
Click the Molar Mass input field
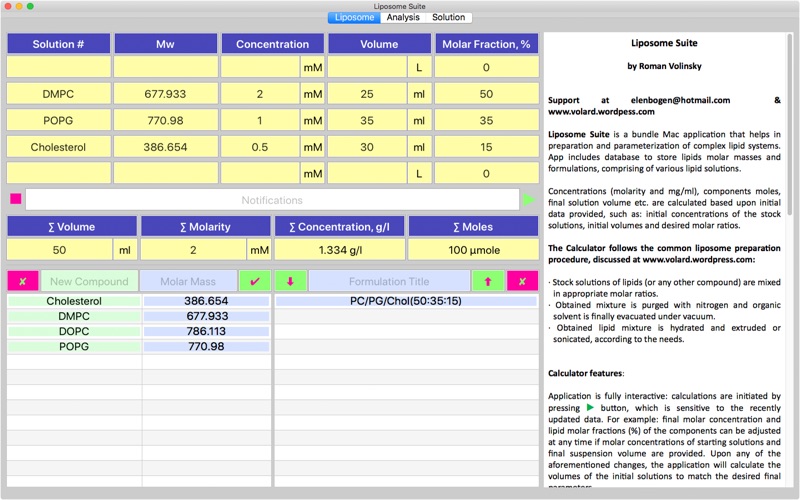(188, 281)
